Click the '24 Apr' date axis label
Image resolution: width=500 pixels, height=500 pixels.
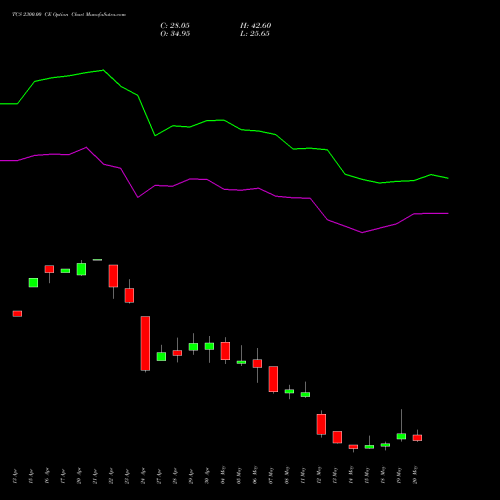pos(143,476)
